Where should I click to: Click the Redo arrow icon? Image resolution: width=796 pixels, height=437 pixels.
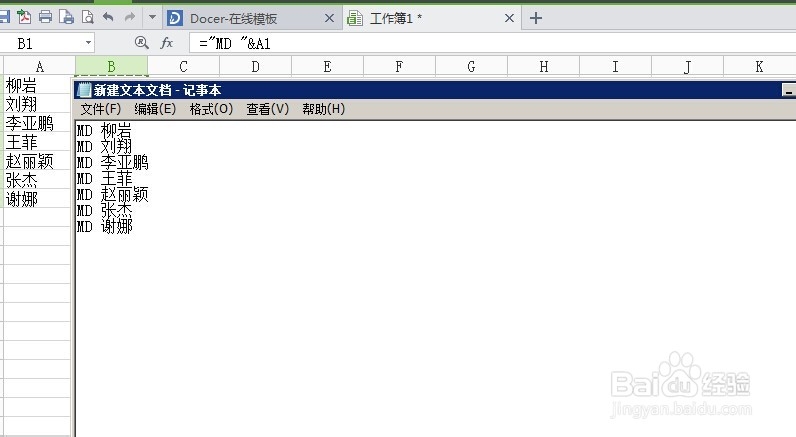[130, 17]
